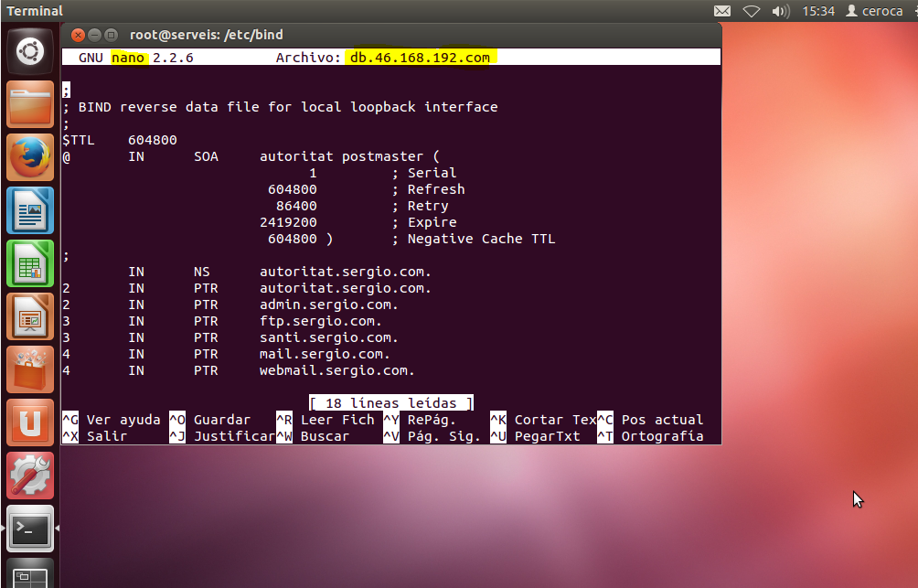Viewport: 918px width, 588px height.
Task: Close the root@serveis terminal window
Action: coord(78,35)
